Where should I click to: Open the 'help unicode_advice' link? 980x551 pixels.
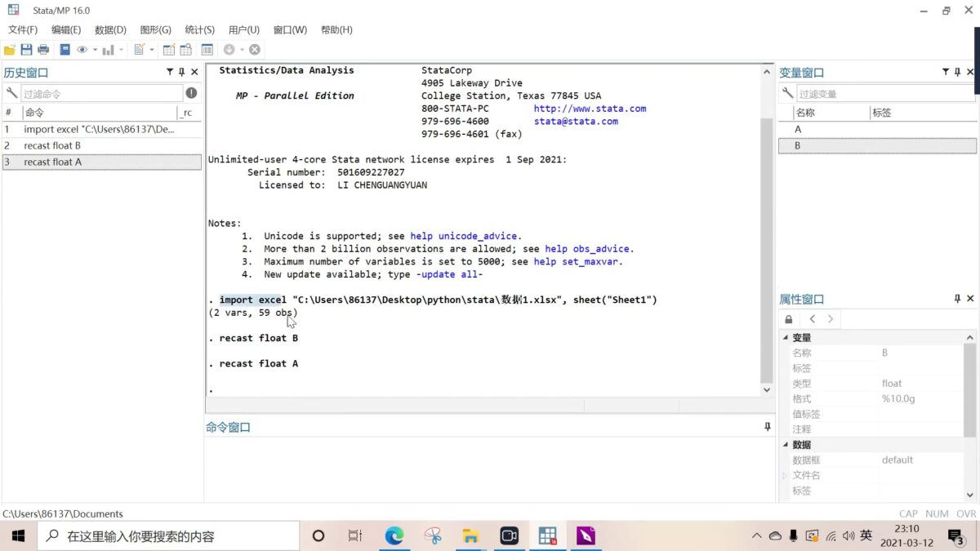(x=464, y=236)
